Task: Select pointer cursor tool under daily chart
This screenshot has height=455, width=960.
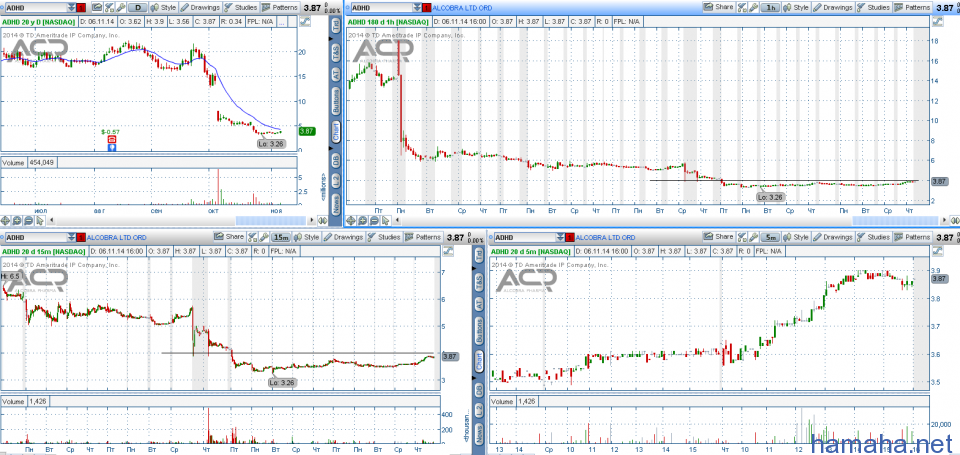Action: [x=40, y=220]
